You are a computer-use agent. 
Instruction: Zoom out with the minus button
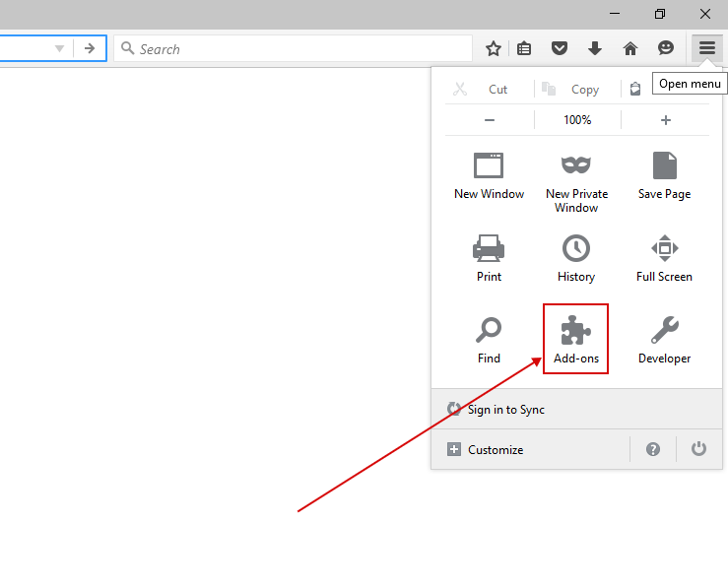[490, 120]
